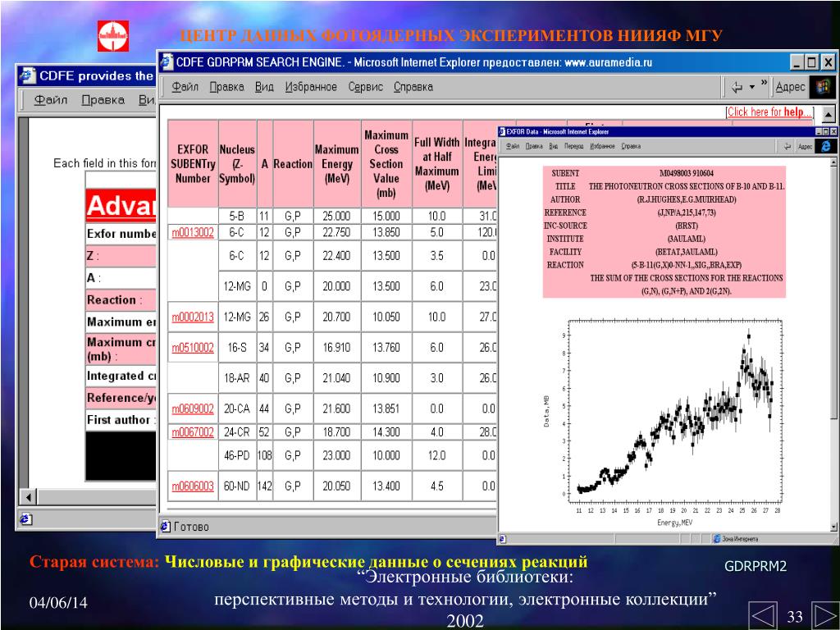The image size is (840, 630).
Task: Maximize the EXFOR Data window
Action: [x=825, y=131]
